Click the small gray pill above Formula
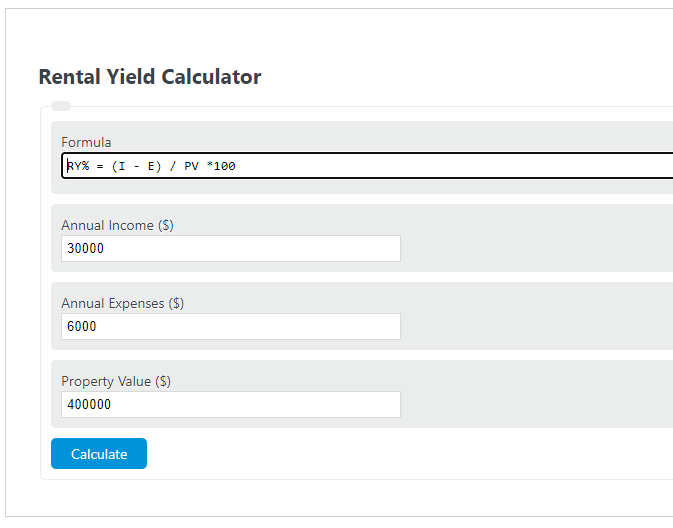The width and height of the screenshot is (673, 528). pos(61,106)
